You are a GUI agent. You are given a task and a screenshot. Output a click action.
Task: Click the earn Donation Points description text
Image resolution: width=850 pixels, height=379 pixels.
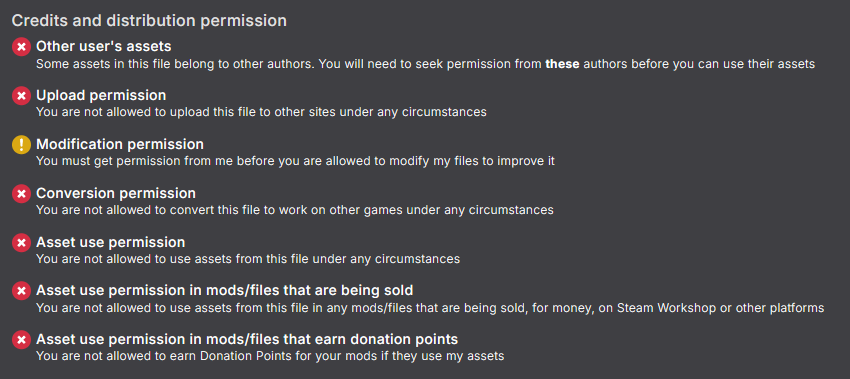[270, 356]
